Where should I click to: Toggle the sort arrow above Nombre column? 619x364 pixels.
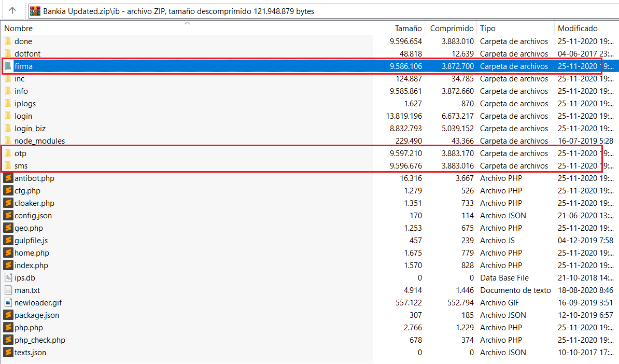click(188, 23)
